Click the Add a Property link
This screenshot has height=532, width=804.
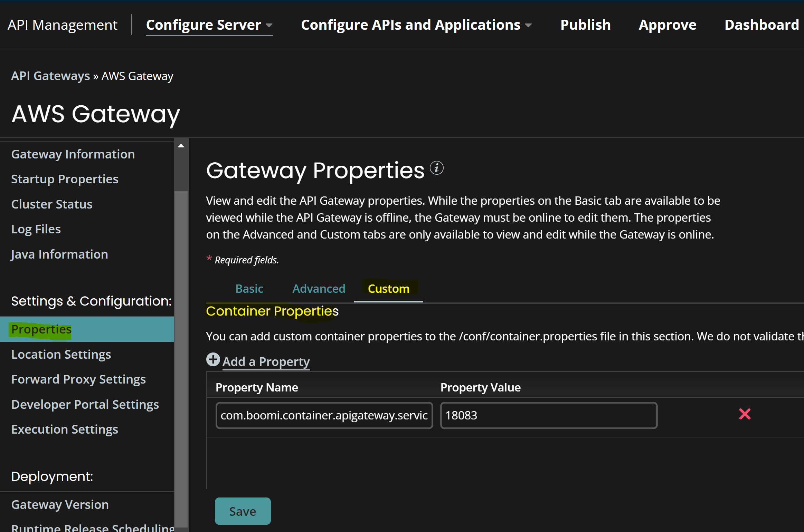click(x=266, y=361)
